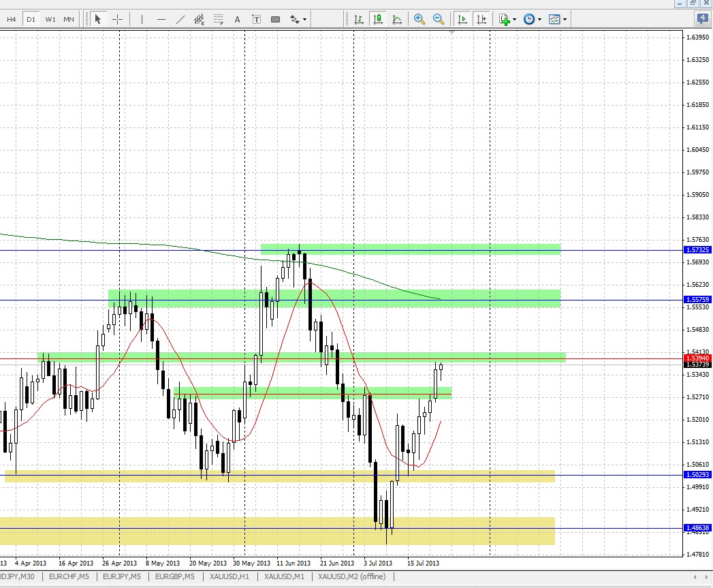Image resolution: width=713 pixels, height=588 pixels.
Task: Expand the periodicity dropdown arrow
Action: [x=539, y=19]
